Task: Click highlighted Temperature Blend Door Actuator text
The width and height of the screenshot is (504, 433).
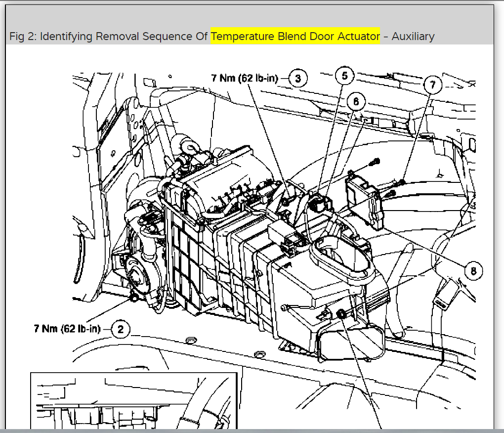Action: pos(295,36)
